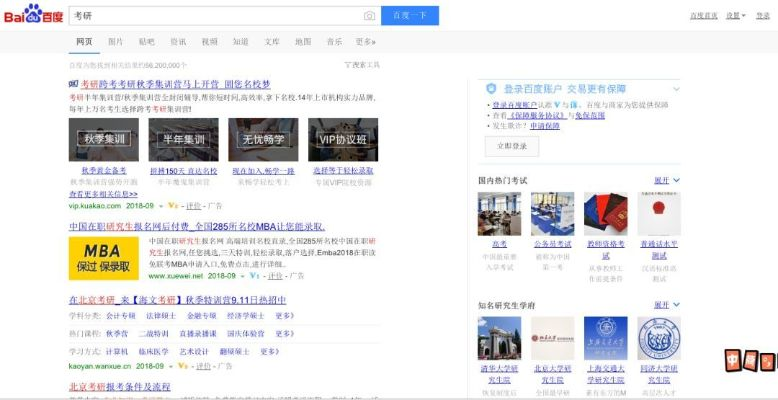Click the 北京大学研究生院 logo image
The image size is (778, 400).
pos(553,338)
